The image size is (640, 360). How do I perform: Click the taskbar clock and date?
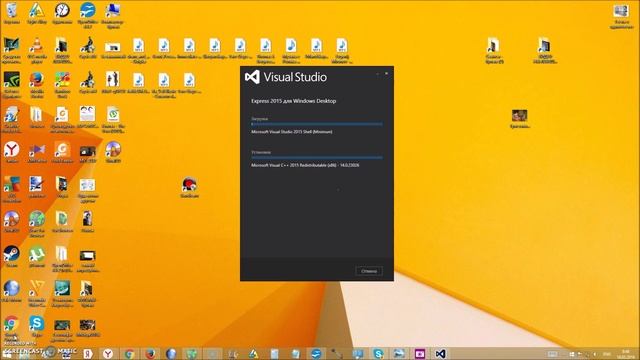click(626, 354)
